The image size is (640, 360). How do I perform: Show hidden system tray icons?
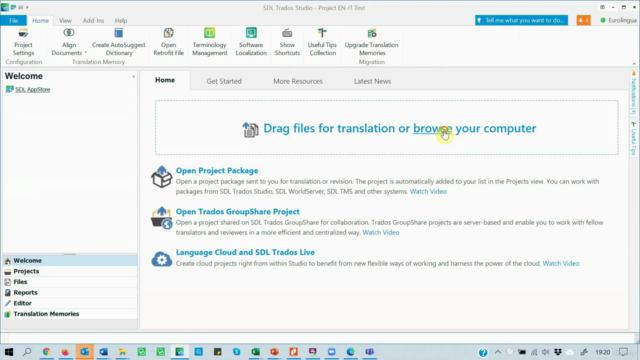498,352
